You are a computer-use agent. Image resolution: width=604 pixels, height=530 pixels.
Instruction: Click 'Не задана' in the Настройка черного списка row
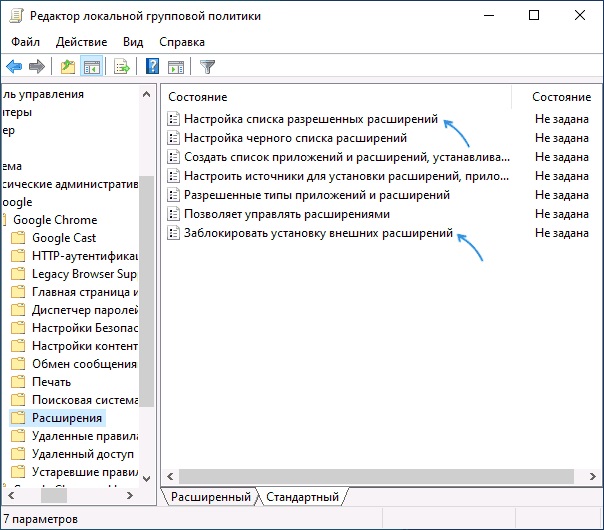click(562, 138)
